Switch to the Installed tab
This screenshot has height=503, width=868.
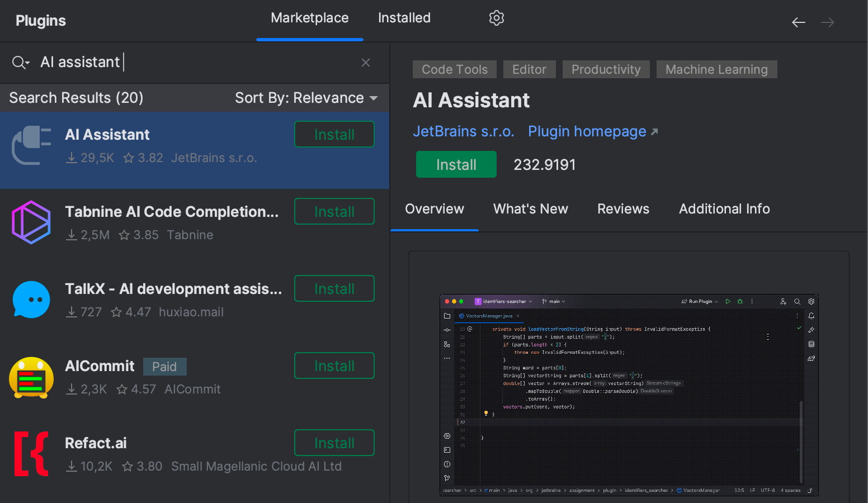(404, 17)
